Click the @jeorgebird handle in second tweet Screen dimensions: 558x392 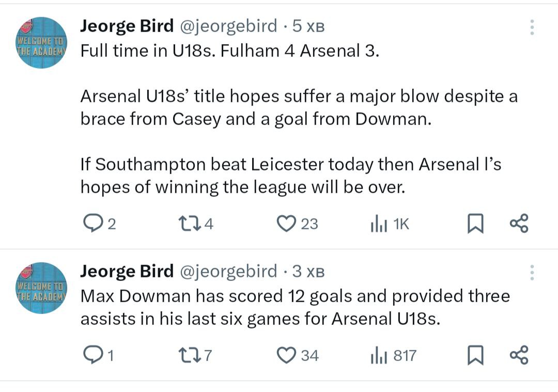pos(228,271)
